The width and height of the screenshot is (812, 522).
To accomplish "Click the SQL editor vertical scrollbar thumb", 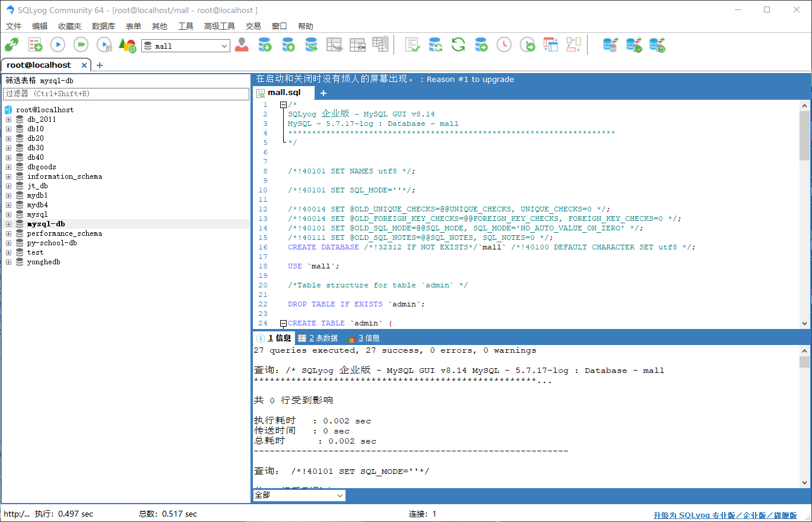I will tap(804, 135).
